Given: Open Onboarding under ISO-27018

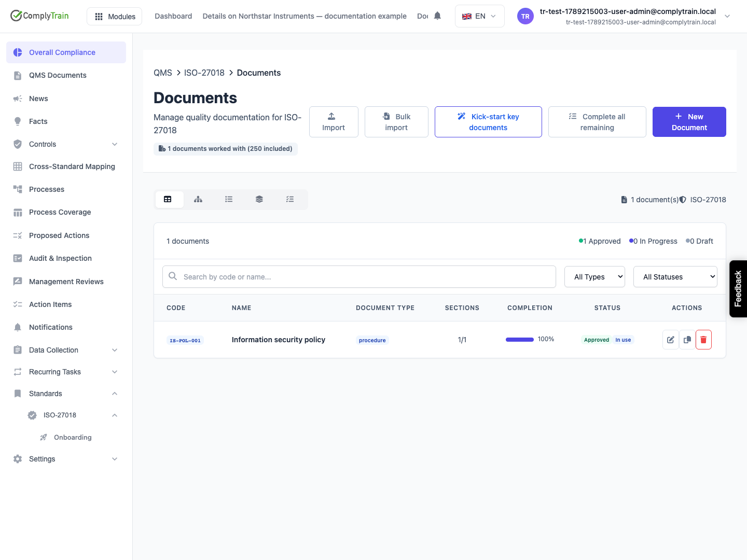Looking at the screenshot, I should coord(73,437).
